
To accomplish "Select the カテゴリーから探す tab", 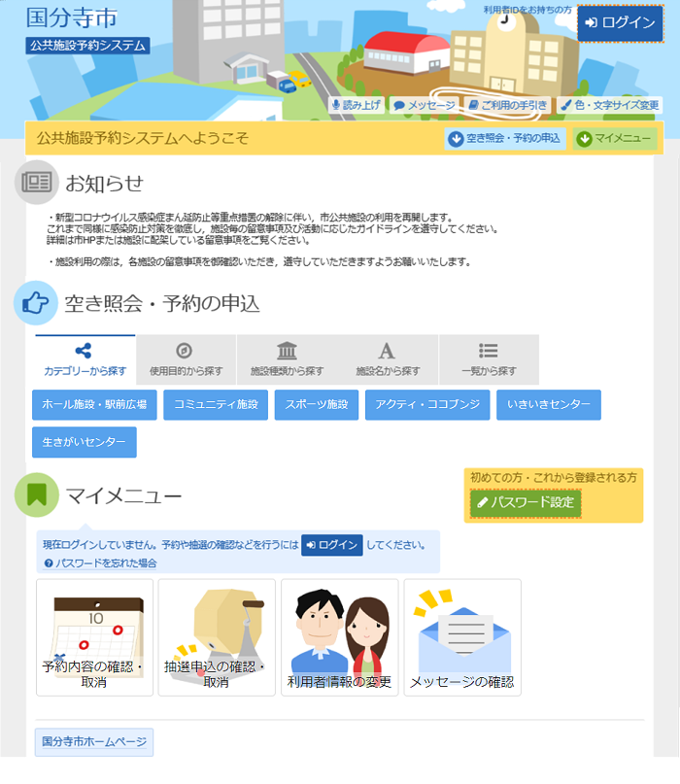I will (85, 359).
